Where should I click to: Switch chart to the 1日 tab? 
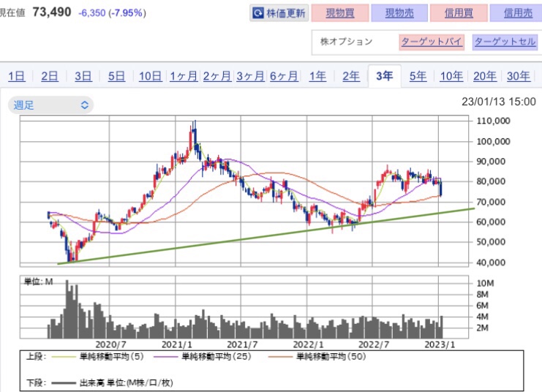tap(17, 76)
